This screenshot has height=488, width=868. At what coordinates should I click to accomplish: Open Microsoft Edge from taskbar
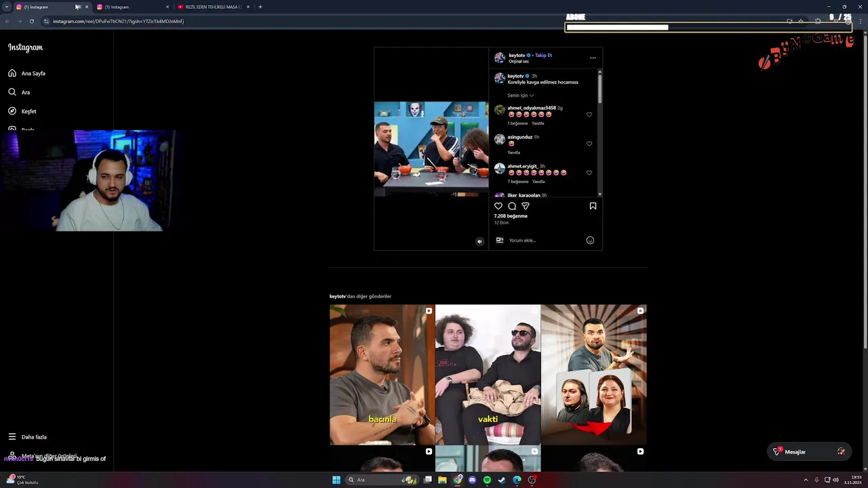click(x=517, y=480)
